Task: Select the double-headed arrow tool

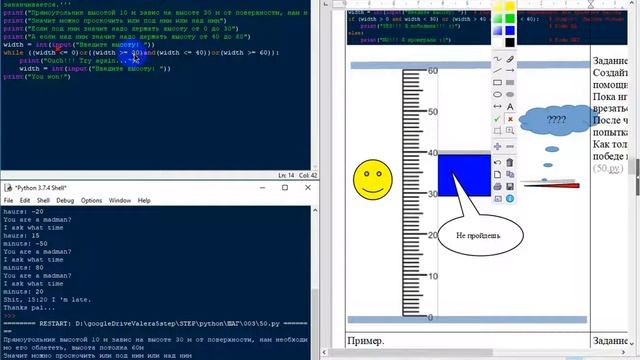Action: point(497,107)
